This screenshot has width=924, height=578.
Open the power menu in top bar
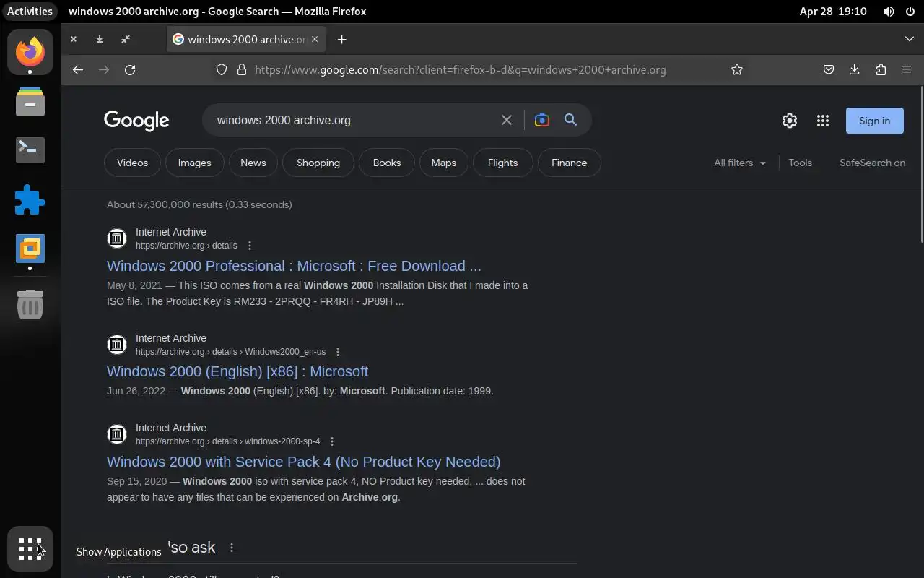click(x=910, y=12)
